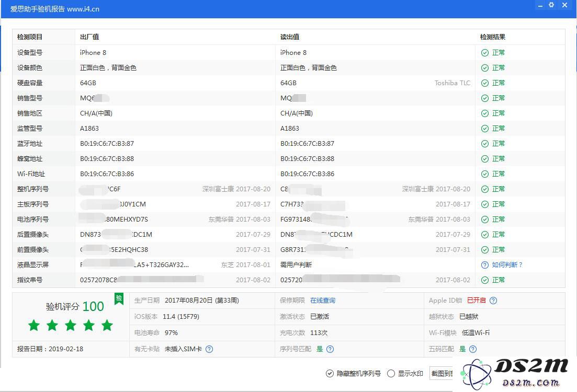Click the help icon beside 五码匹配
This screenshot has width=577, height=392.
pos(473,349)
